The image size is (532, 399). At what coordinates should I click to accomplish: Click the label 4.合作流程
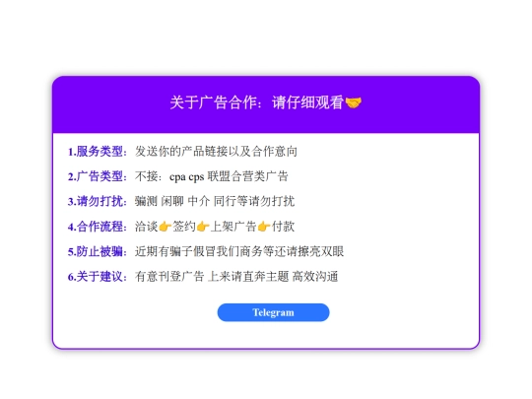click(97, 227)
